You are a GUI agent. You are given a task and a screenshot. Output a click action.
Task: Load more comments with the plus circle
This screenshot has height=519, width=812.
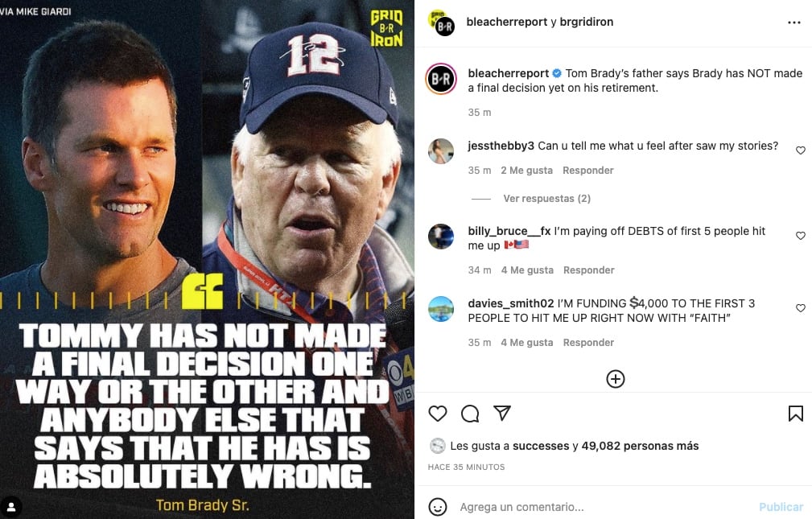615,378
